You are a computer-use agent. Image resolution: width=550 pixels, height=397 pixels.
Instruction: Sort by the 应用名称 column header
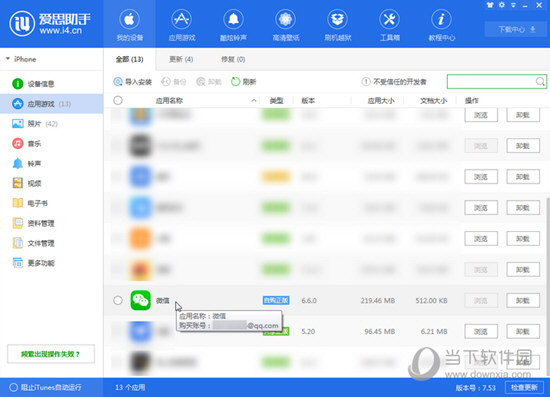[169, 101]
